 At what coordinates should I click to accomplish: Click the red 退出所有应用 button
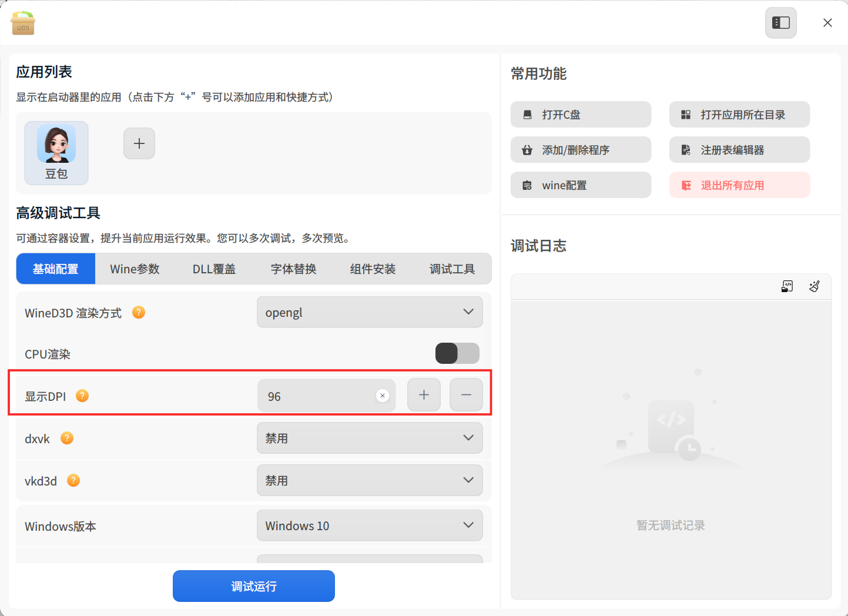[x=739, y=185]
